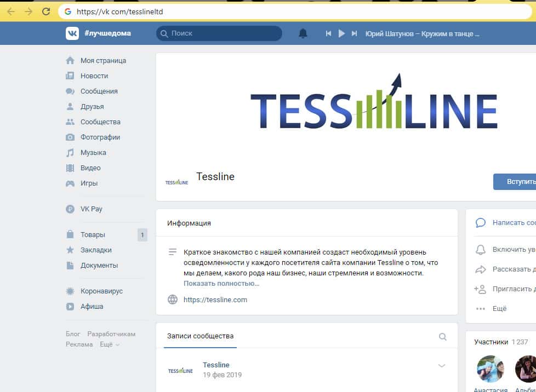Open the Ещё actions menu with dots
The width and height of the screenshot is (536, 392).
tap(491, 309)
